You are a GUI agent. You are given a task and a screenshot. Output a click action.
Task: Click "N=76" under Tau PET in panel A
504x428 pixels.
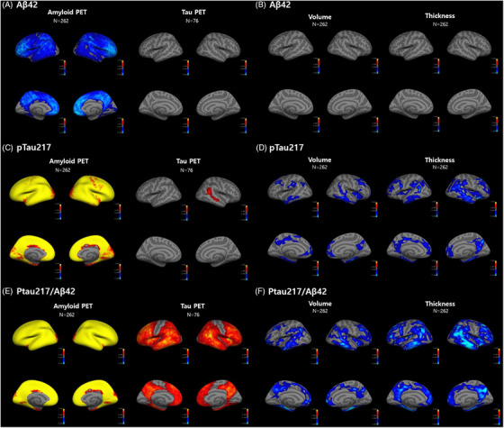pyautogui.click(x=193, y=21)
